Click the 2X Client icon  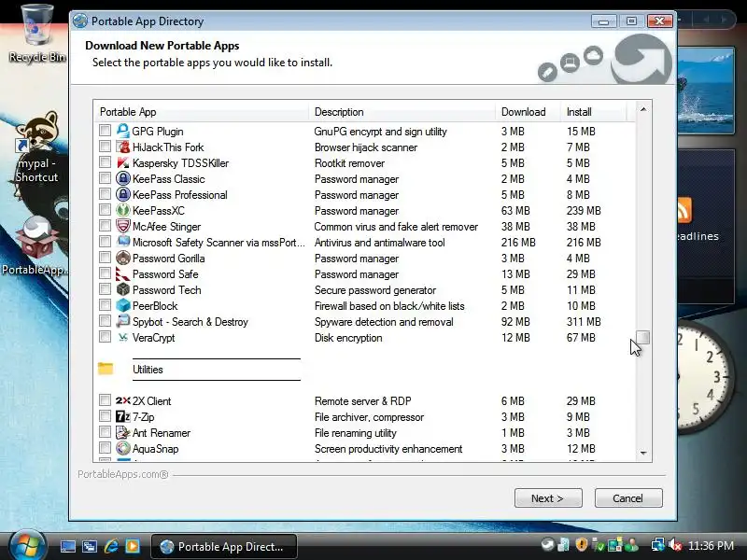pyautogui.click(x=123, y=401)
